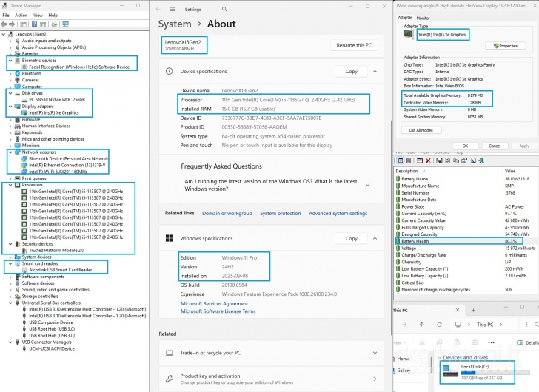Open the hamburger navigation menu in Settings
The height and width of the screenshot is (392, 539).
tap(173, 10)
